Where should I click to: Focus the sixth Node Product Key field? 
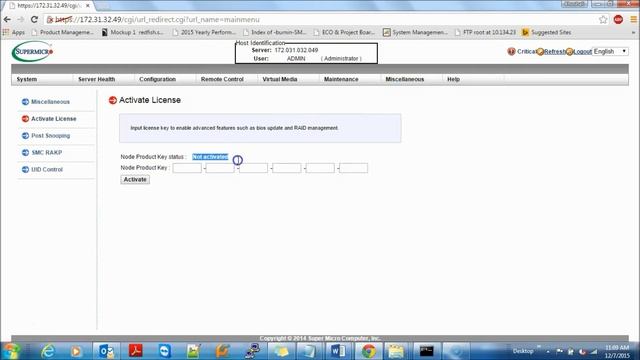click(x=353, y=168)
